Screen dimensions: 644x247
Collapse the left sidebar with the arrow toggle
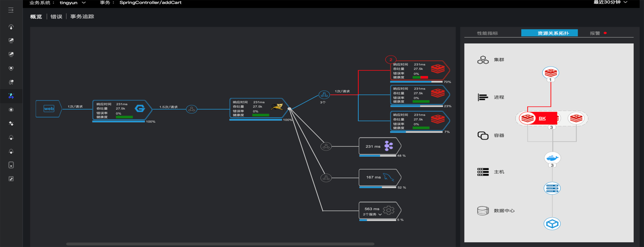11,10
